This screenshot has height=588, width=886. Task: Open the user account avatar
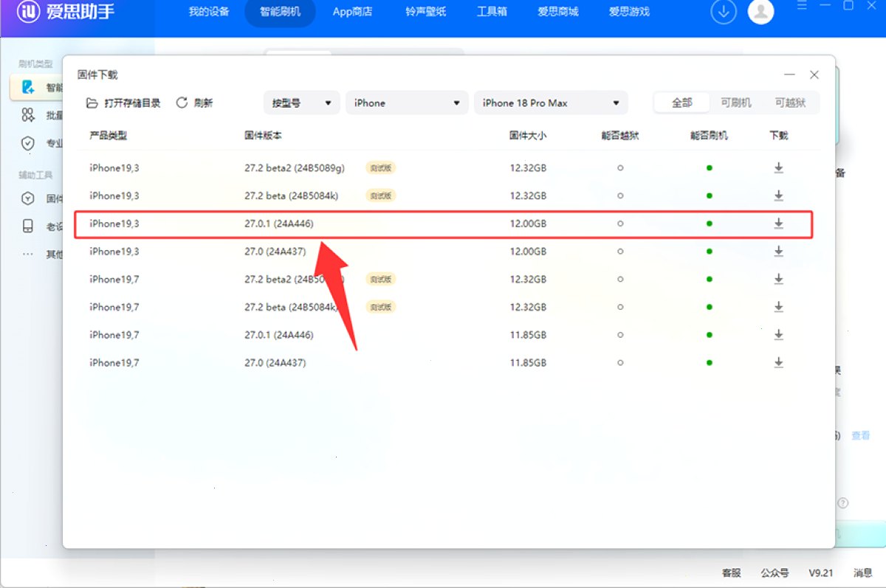760,12
